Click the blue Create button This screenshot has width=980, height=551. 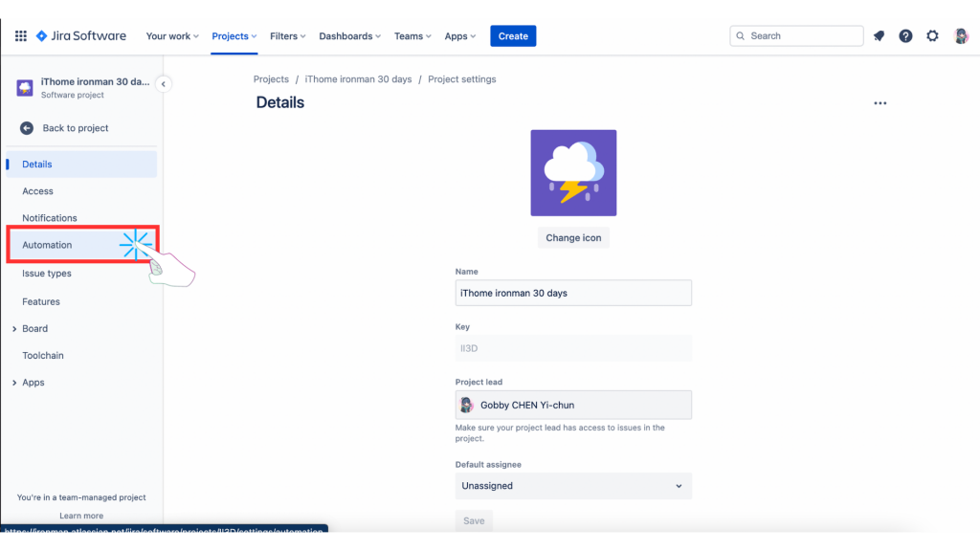(x=513, y=36)
